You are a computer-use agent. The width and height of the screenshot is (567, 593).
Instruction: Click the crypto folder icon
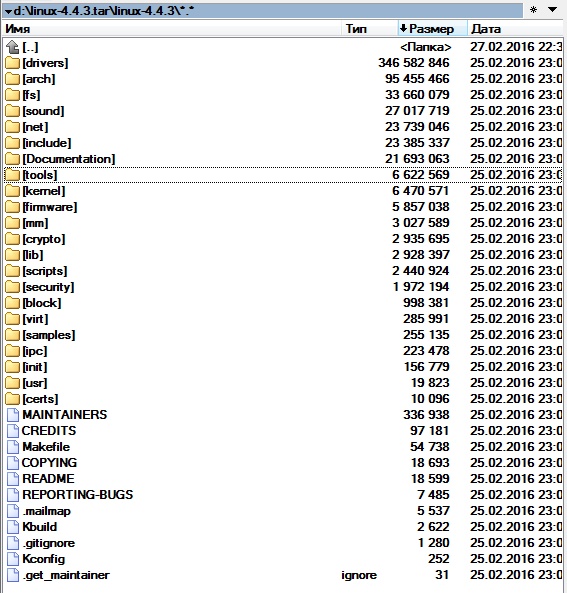tap(12, 239)
